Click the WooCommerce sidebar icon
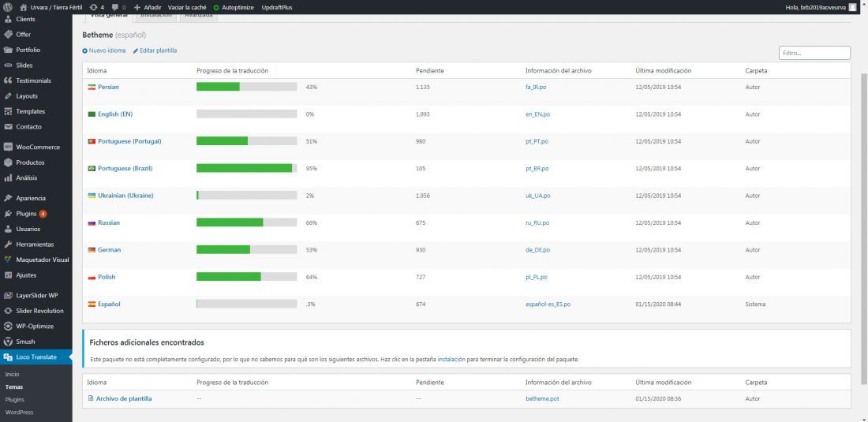Viewport: 868px width, 422px height. tap(8, 148)
